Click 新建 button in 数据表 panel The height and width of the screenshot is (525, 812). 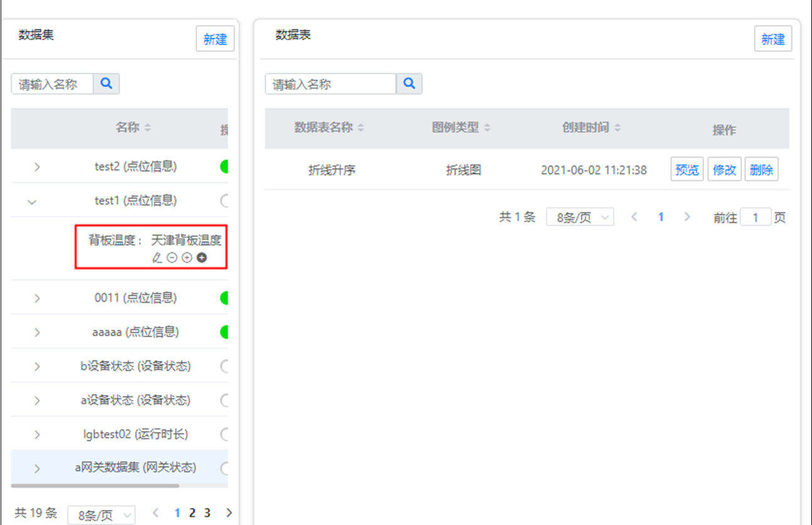pos(773,39)
